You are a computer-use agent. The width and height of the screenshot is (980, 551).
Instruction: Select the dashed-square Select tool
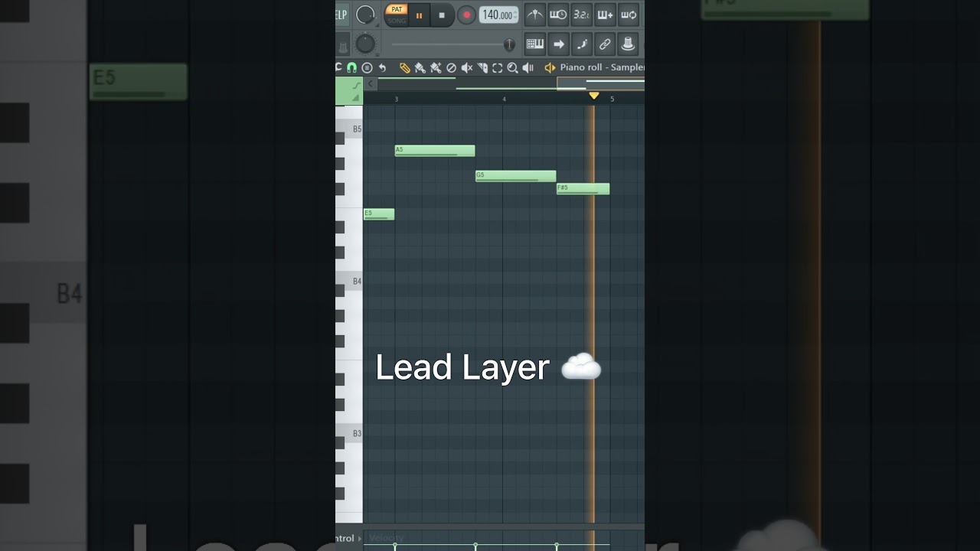[497, 67]
